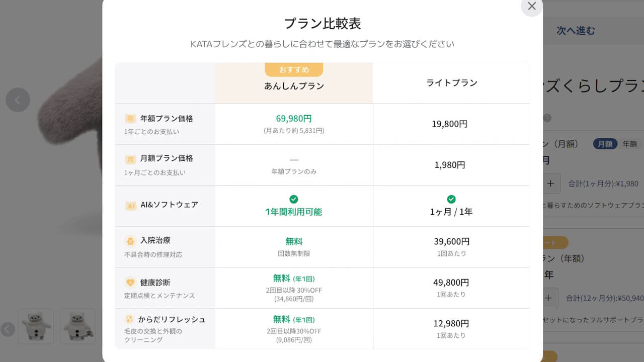This screenshot has width=644, height=362.
Task: Click the AI&ソフトウェア row icon
Action: [x=131, y=205]
